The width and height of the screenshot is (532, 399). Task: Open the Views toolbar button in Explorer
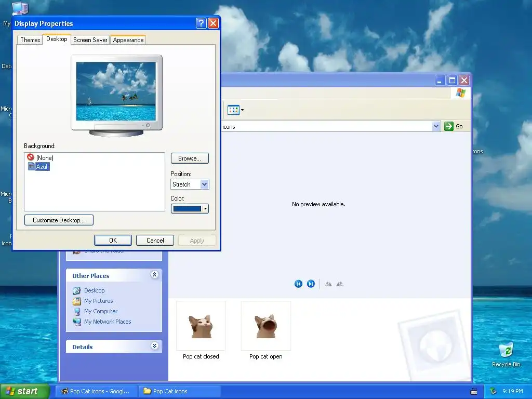[x=235, y=110]
